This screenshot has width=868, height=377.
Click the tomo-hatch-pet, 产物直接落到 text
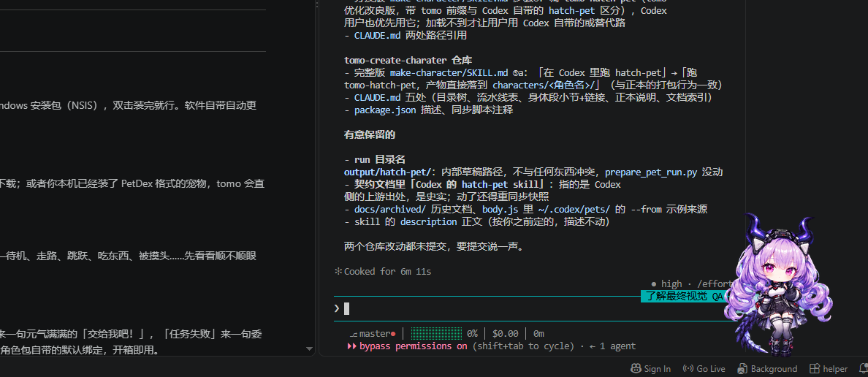pos(416,85)
